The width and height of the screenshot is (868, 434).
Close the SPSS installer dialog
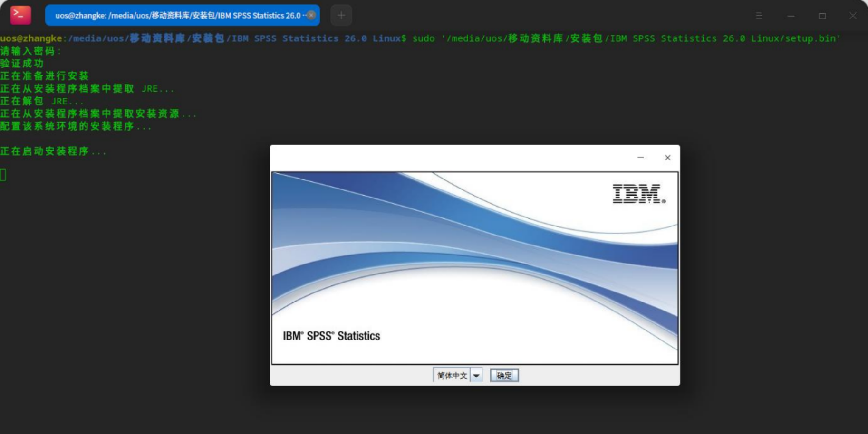tap(667, 158)
